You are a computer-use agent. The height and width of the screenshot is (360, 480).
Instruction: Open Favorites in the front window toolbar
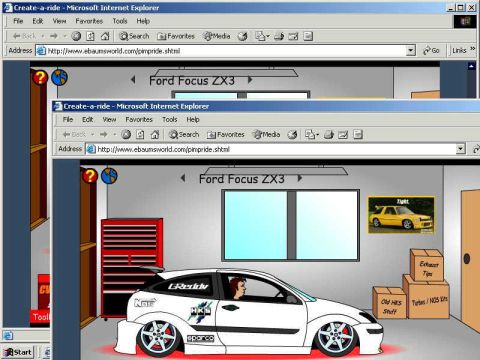[x=226, y=134]
